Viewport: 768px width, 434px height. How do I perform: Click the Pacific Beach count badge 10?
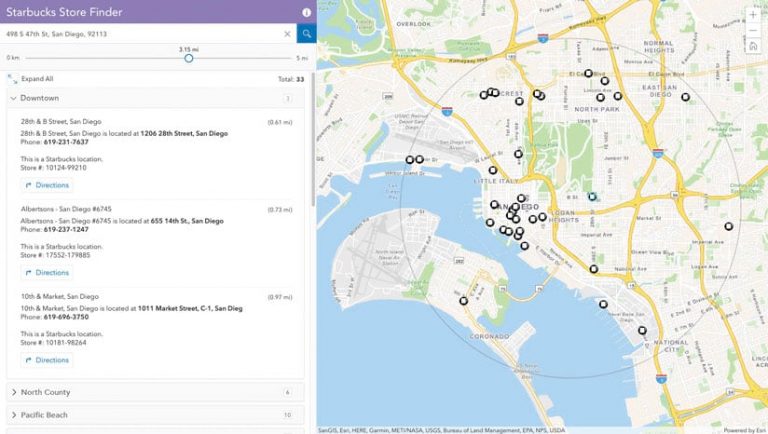click(288, 415)
